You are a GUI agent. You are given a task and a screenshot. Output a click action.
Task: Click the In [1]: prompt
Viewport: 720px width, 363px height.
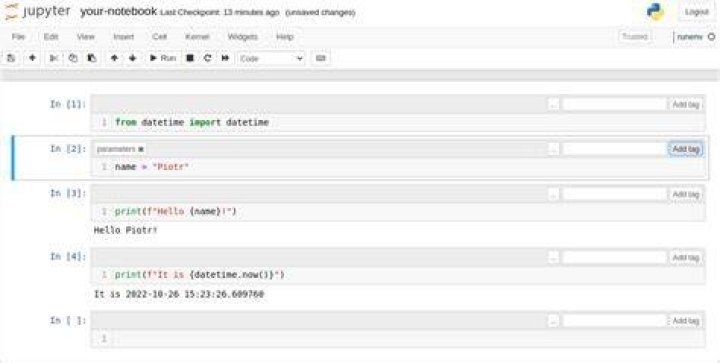click(68, 105)
